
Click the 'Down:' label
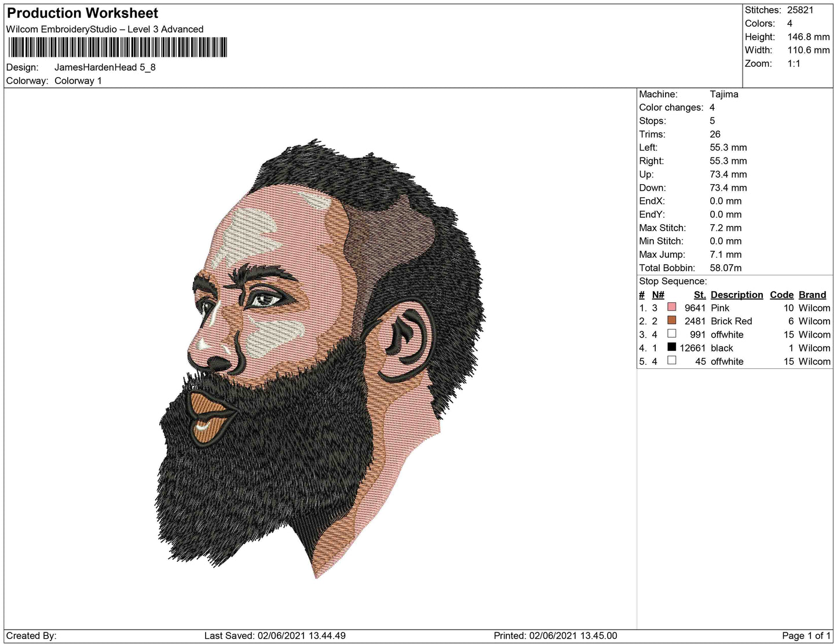653,187
